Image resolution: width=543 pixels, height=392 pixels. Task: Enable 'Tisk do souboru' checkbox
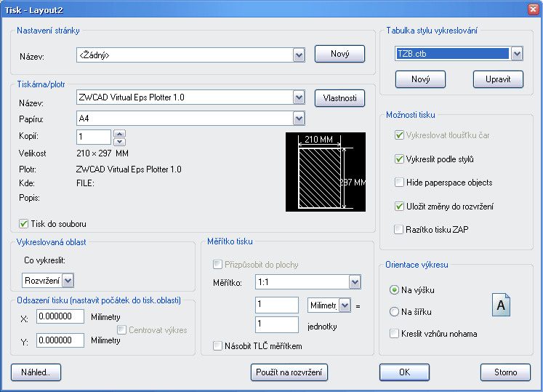tap(24, 224)
